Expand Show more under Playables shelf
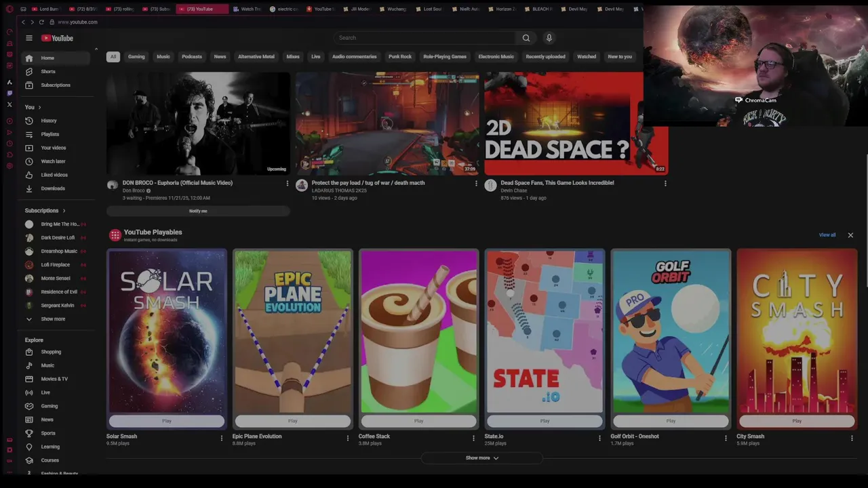Viewport: 868px width, 488px height. (482, 458)
